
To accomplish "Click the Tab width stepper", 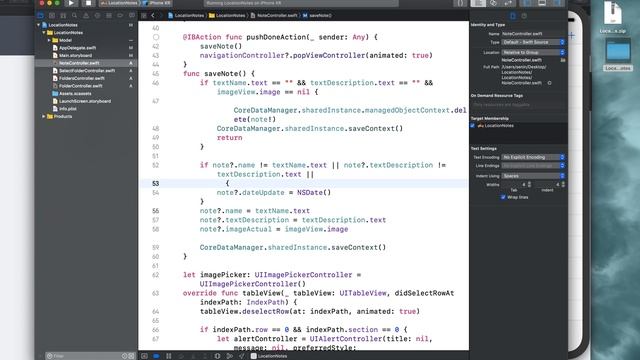I will click(x=529, y=184).
